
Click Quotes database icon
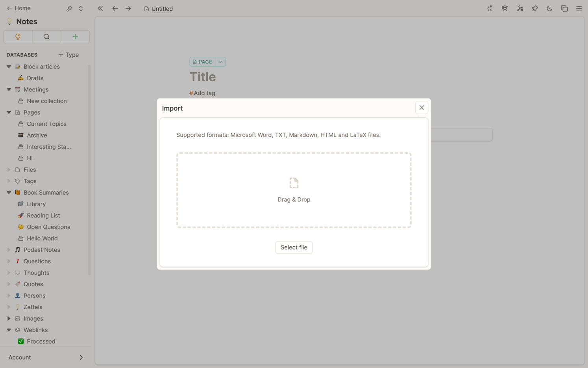pyautogui.click(x=17, y=284)
